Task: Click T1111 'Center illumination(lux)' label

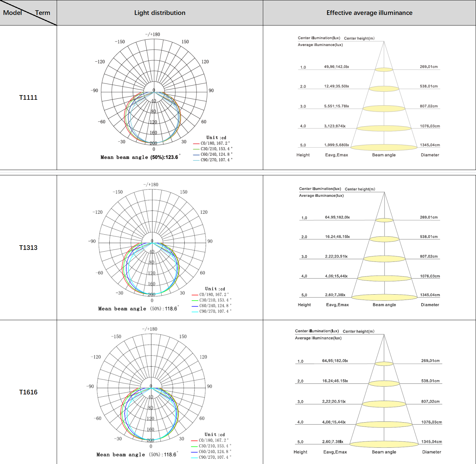Action: coord(319,38)
